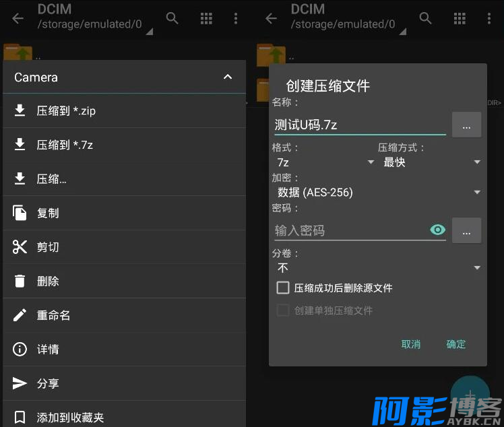
Task: Click 确定 to confirm compression
Action: pos(455,344)
